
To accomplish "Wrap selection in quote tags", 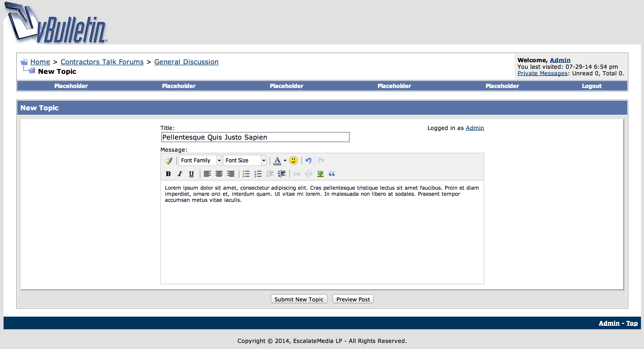I will click(332, 174).
